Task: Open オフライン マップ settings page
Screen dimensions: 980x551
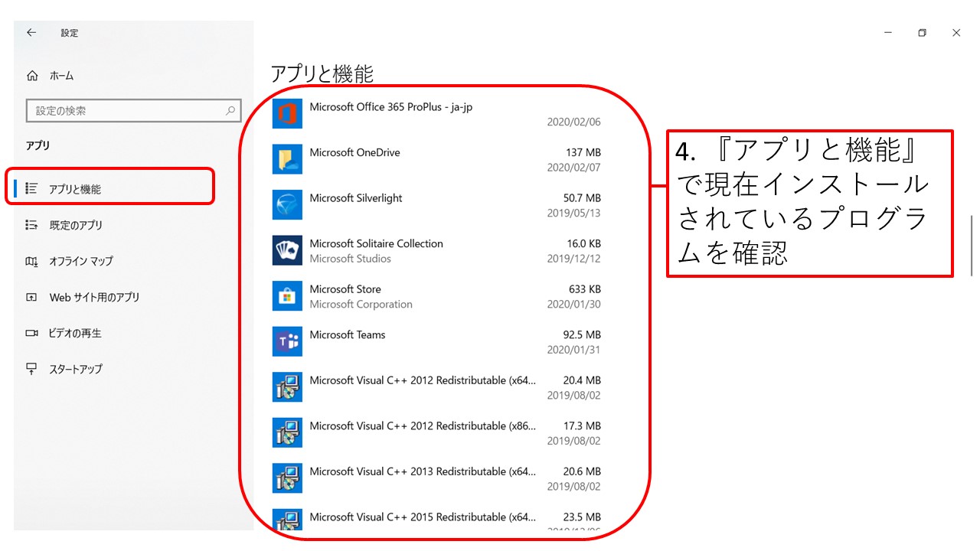Action: click(80, 261)
